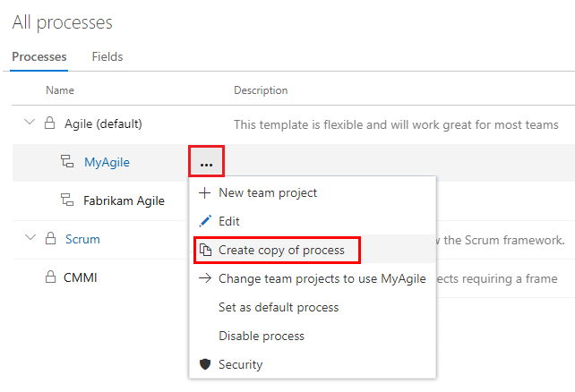Select Disable process from the menu
Image resolution: width=575 pixels, height=392 pixels.
[262, 336]
